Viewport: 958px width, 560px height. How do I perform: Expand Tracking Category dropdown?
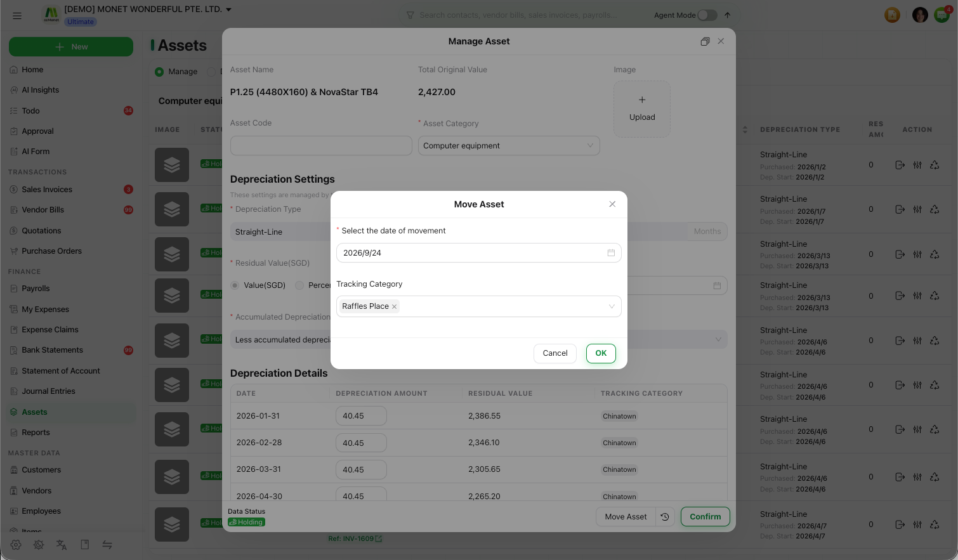click(612, 306)
